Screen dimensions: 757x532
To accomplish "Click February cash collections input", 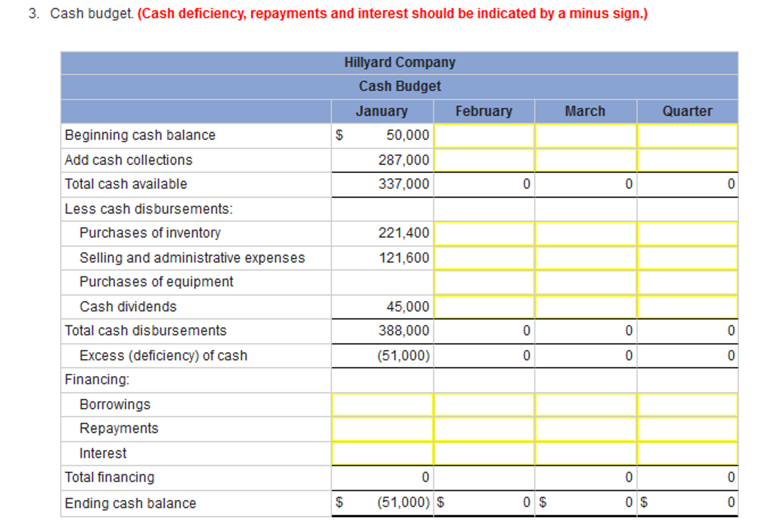I will pos(484,160).
